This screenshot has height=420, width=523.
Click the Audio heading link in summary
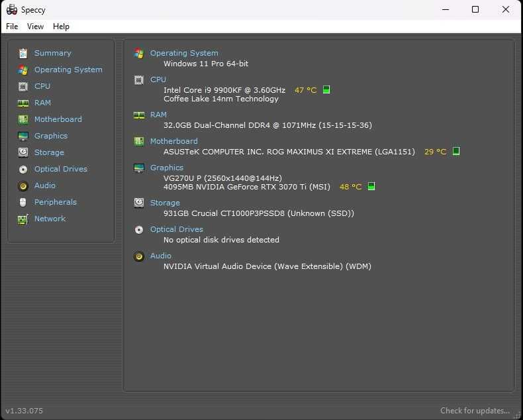(161, 256)
